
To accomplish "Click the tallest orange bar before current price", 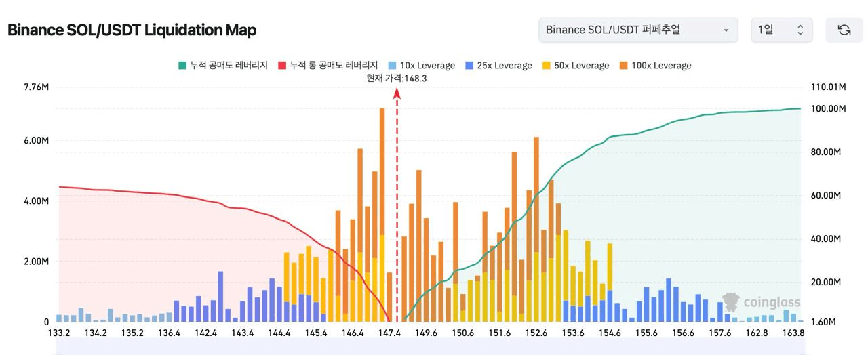I will (382, 171).
